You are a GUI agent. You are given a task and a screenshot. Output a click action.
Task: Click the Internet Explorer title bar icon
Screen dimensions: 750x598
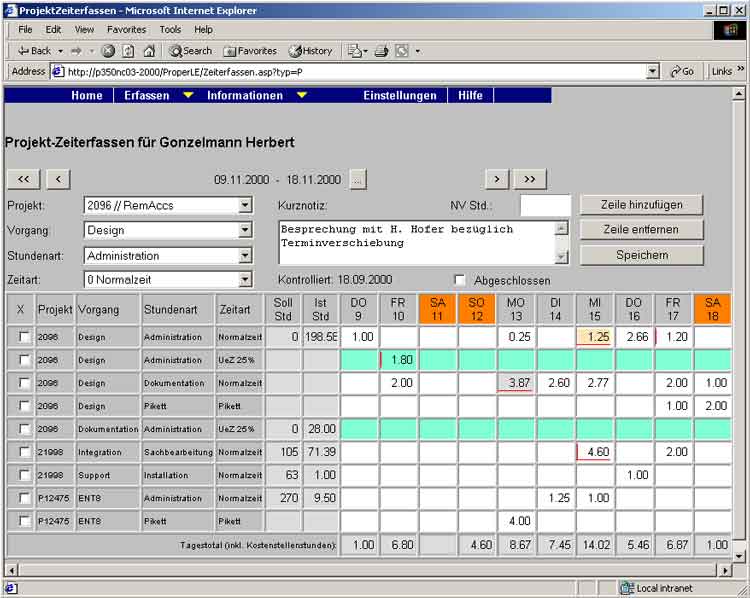11,10
